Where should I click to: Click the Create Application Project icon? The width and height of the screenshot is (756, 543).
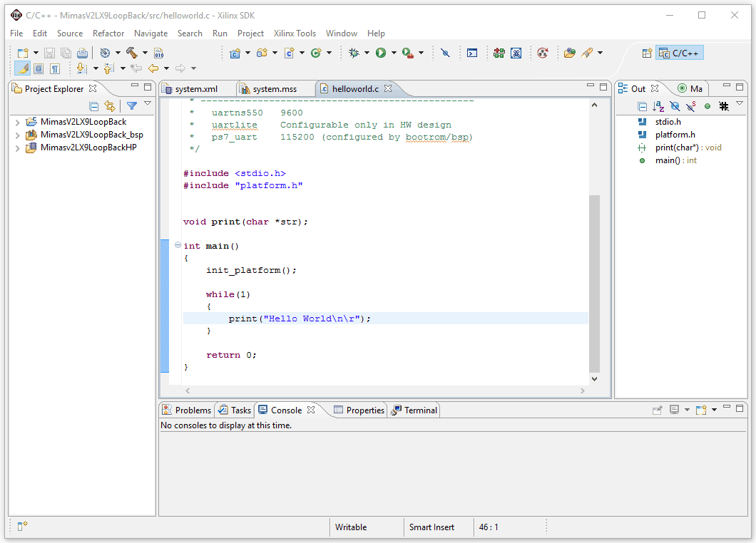point(236,52)
